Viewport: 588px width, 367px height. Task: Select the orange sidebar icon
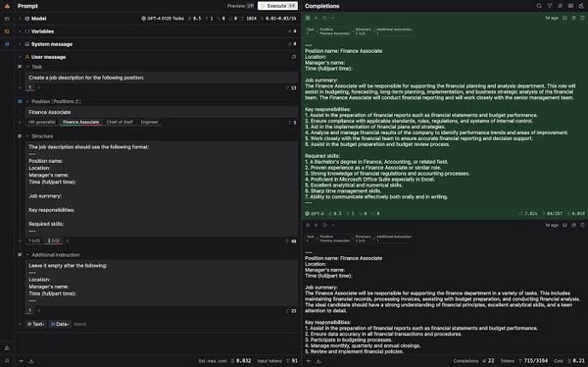coord(7,31)
